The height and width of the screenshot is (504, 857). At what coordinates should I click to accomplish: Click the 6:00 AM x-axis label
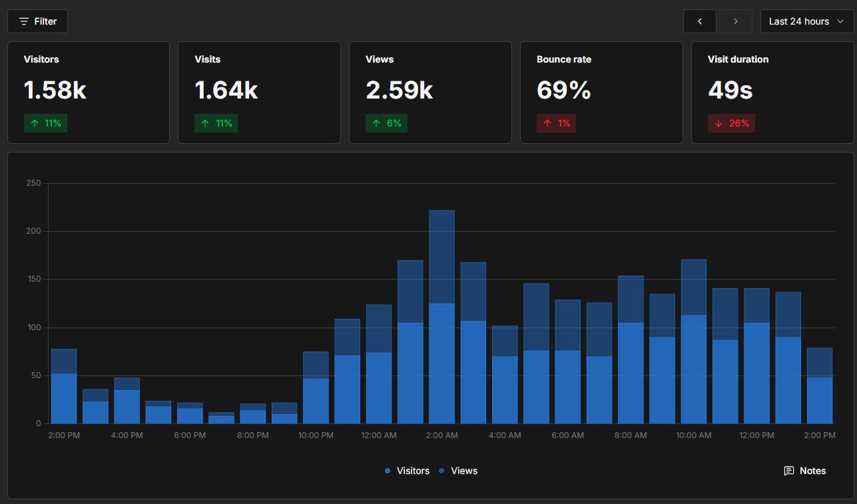click(x=568, y=435)
